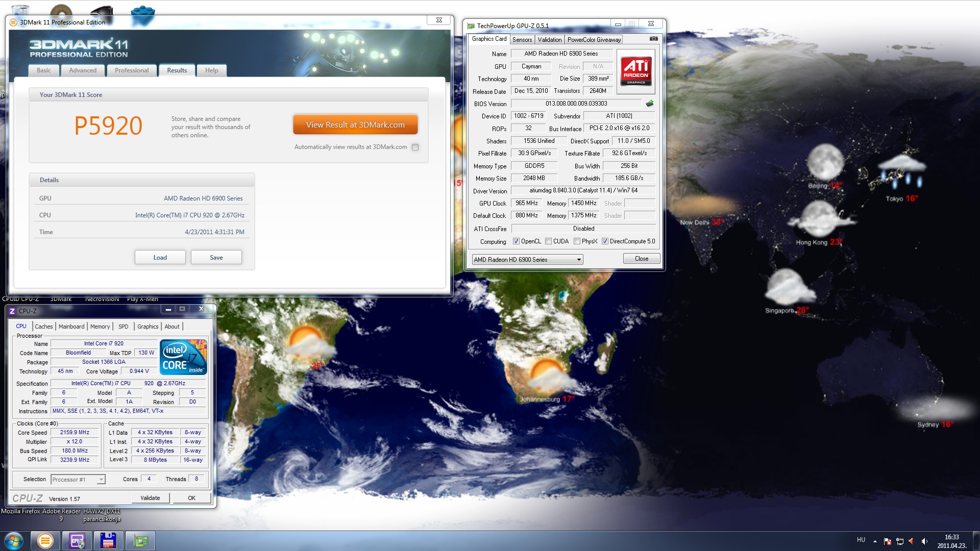This screenshot has height=551, width=980.
Task: Open the CPU-Z taskbar icon
Action: (x=77, y=541)
